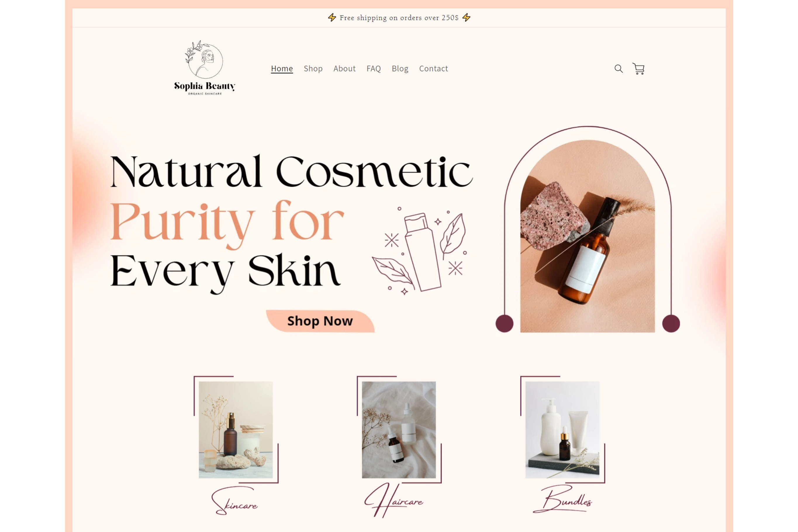
Task: Open the shopping cart icon
Action: tap(638, 69)
